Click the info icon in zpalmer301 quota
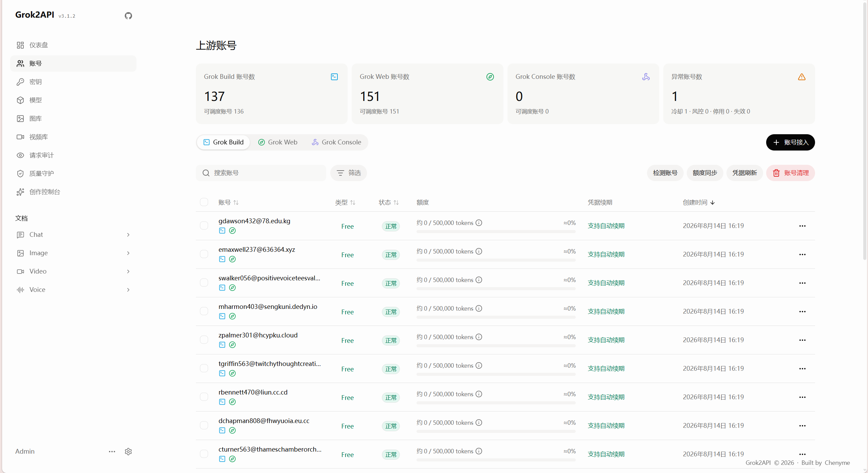 (x=479, y=337)
